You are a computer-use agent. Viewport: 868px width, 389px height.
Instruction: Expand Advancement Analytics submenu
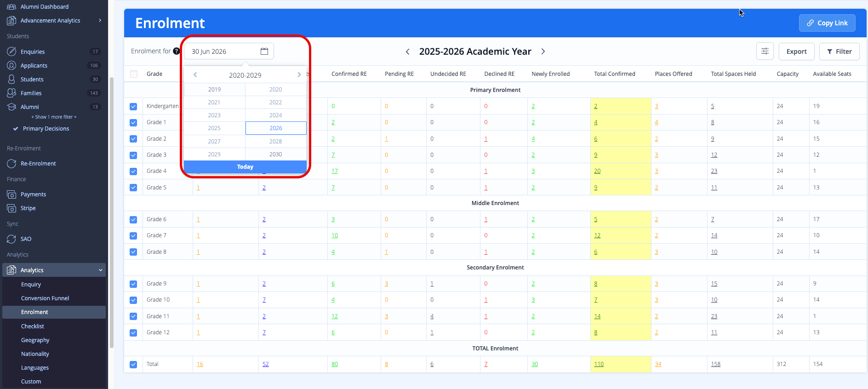[x=100, y=20]
